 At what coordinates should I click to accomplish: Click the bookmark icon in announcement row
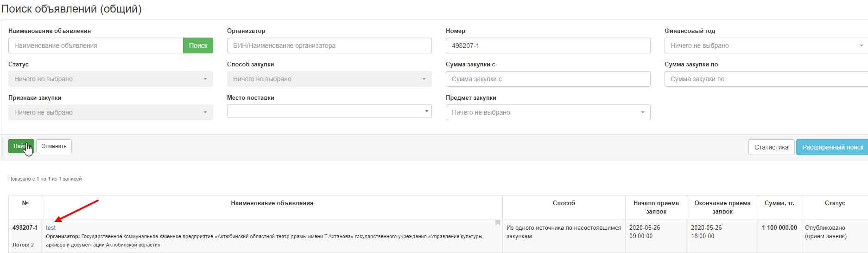pos(498,223)
